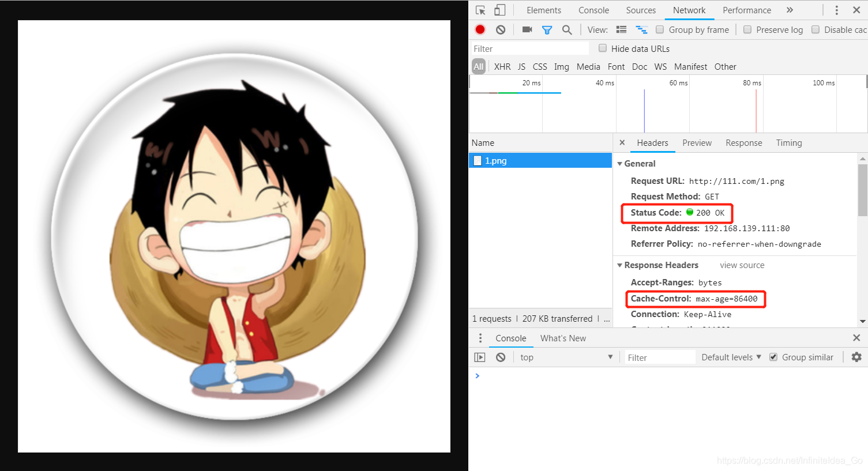
Task: Open Default levels dropdown
Action: pyautogui.click(x=731, y=357)
